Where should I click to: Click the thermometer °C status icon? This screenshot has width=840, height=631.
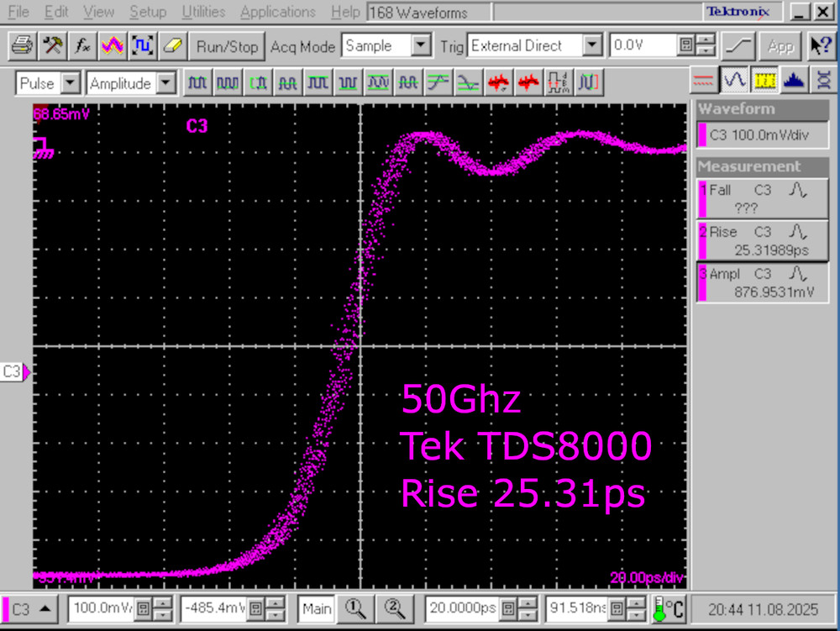click(x=666, y=608)
